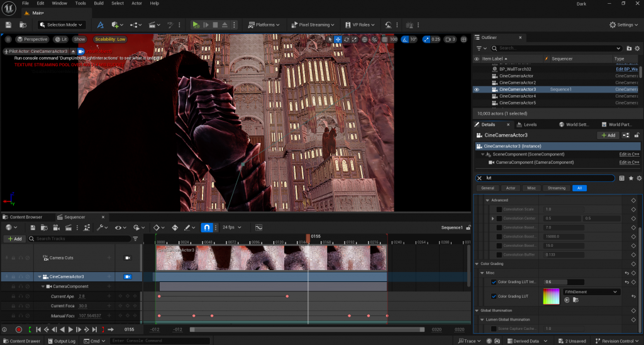
Task: Collapse CineCameraActor3 track in Sequencer
Action: click(40, 277)
